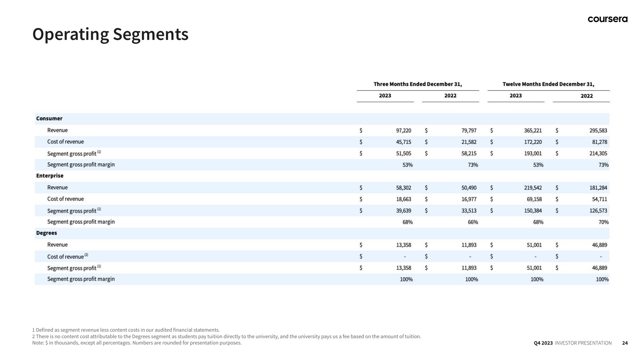Click Enterprise revenue value 181,284
The height and width of the screenshot is (362, 644).
coord(598,188)
